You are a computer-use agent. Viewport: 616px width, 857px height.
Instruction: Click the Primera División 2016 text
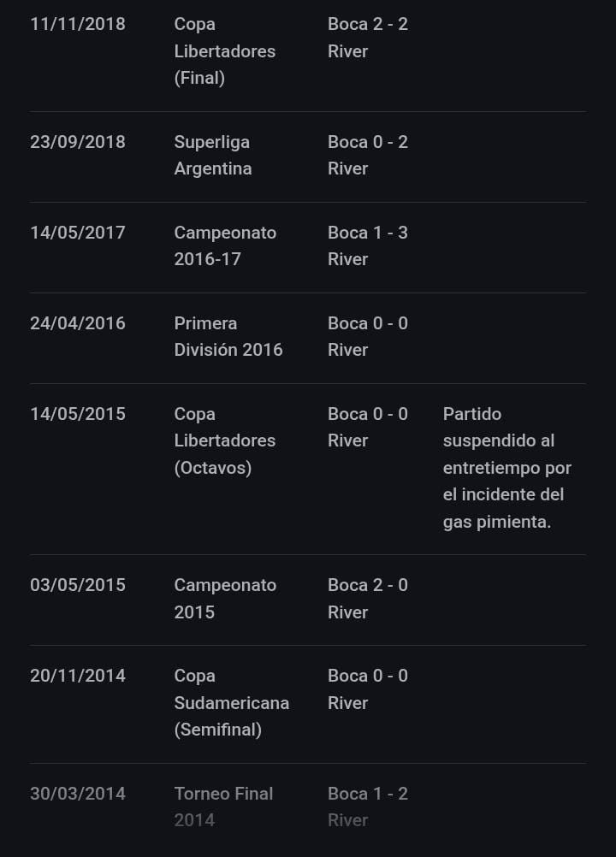pyautogui.click(x=228, y=337)
